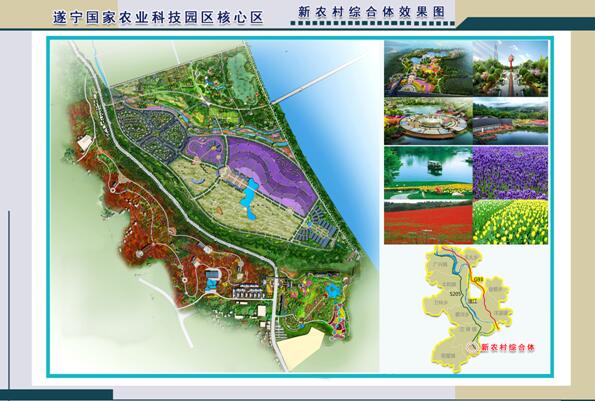595x401 pixels.
Task: Select the boat on green lake photo
Action: pos(428,173)
